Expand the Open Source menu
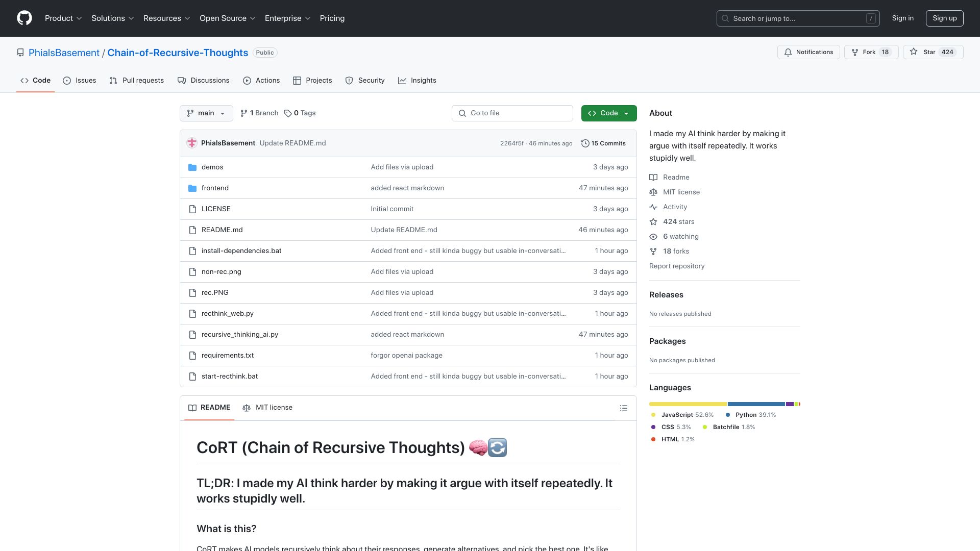The width and height of the screenshot is (980, 551). click(228, 18)
